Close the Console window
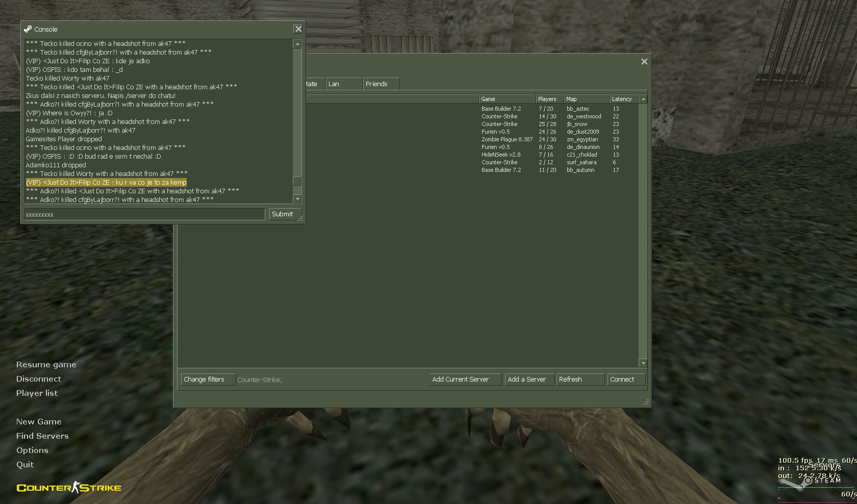857x504 pixels. coord(298,29)
